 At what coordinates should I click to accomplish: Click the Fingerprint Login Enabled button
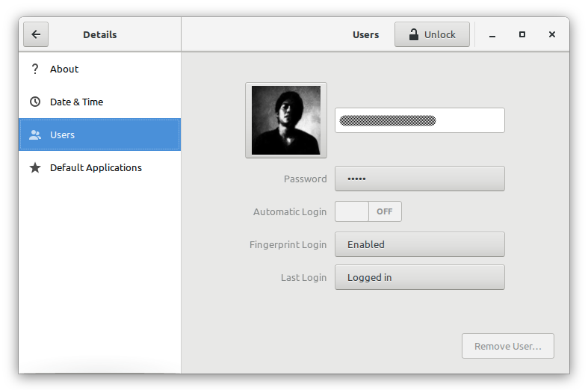pos(419,244)
